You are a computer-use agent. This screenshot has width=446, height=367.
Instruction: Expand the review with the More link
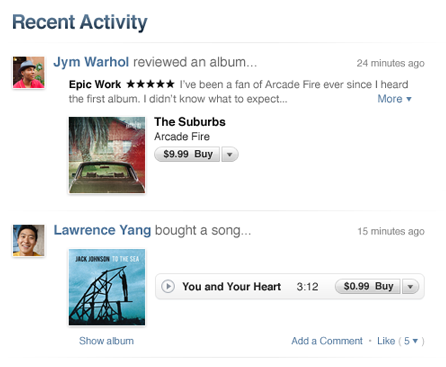(x=394, y=99)
